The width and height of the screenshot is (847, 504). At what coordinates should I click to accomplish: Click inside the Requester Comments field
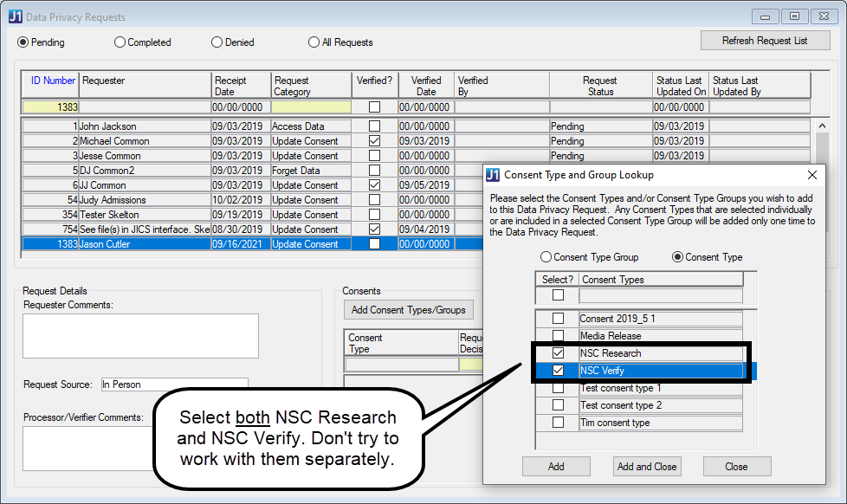point(140,336)
